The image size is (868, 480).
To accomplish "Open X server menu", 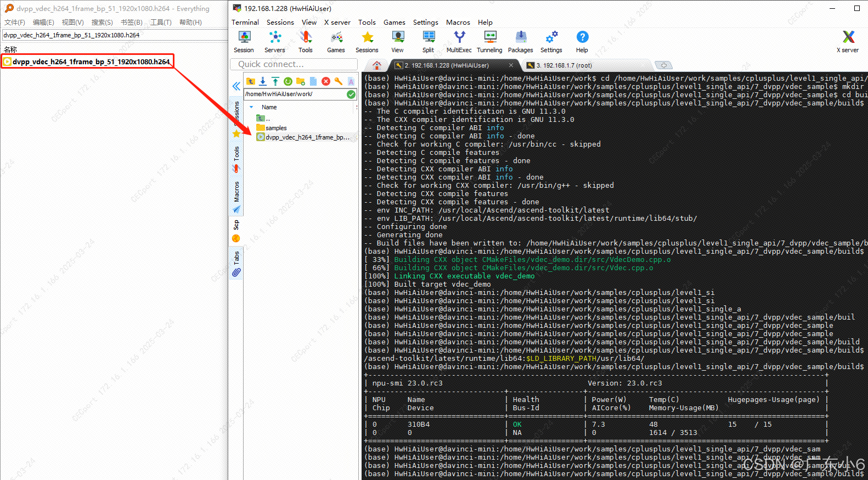I will coord(337,23).
